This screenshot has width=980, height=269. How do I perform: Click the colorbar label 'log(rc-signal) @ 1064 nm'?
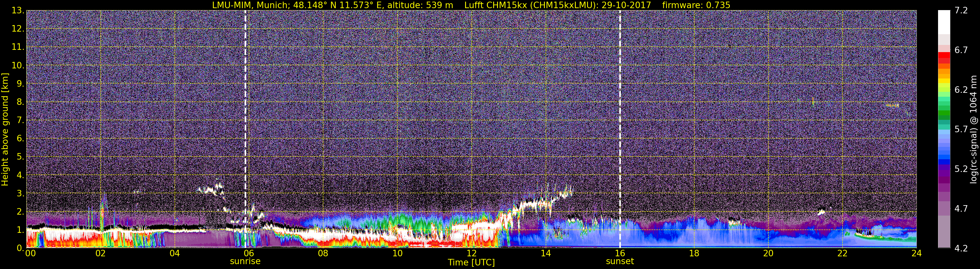[973, 130]
